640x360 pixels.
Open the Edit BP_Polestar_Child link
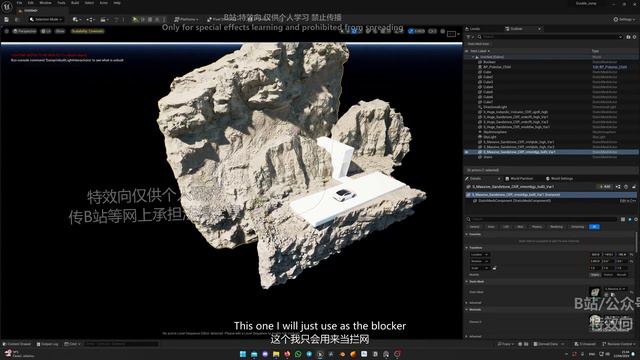609,67
